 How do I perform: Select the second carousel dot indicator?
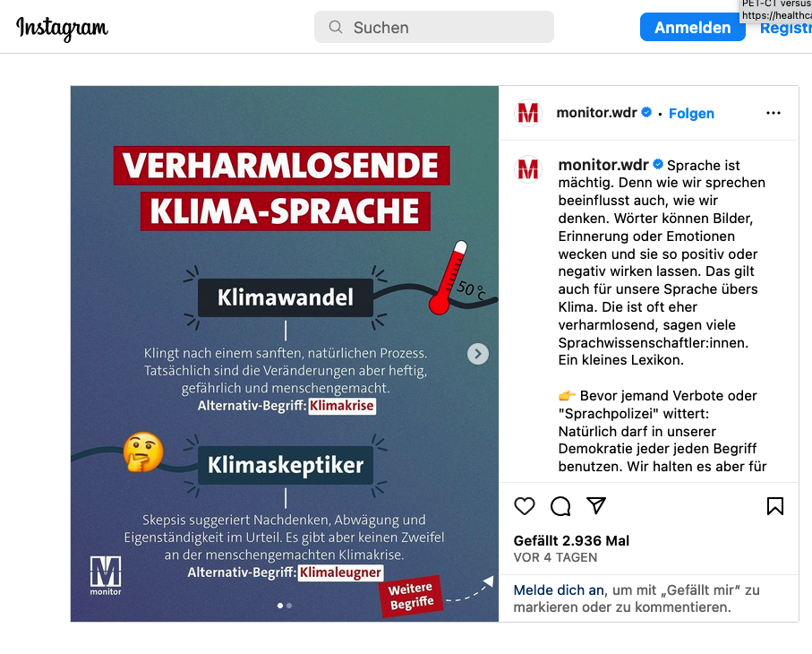coord(289,606)
